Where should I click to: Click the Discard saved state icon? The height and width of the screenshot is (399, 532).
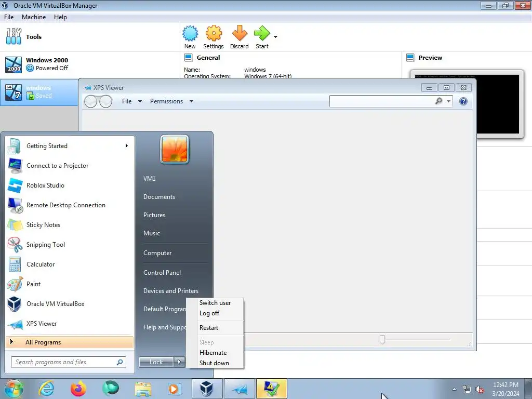tap(239, 37)
